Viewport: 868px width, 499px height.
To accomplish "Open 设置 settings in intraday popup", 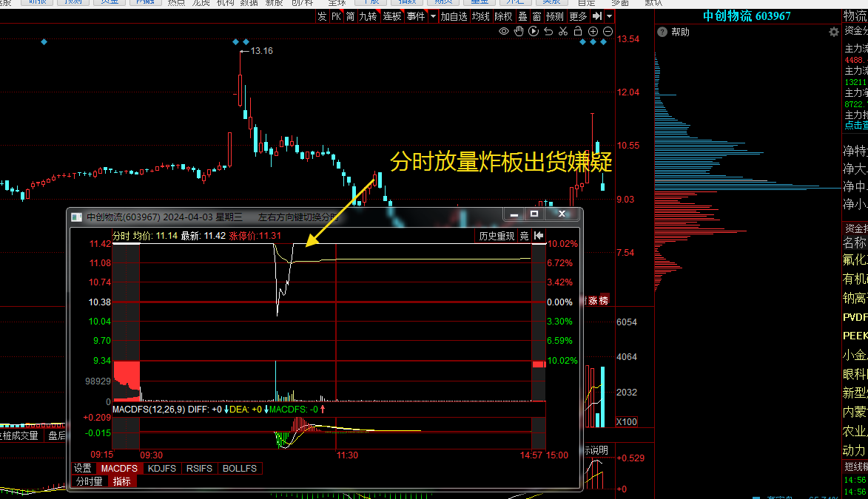I will click(83, 469).
